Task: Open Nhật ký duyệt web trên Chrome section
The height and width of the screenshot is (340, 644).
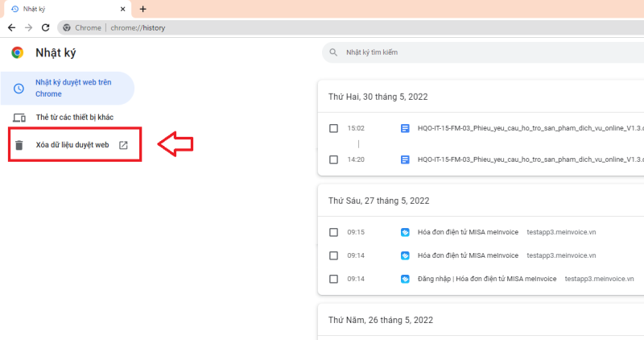Action: [71, 88]
